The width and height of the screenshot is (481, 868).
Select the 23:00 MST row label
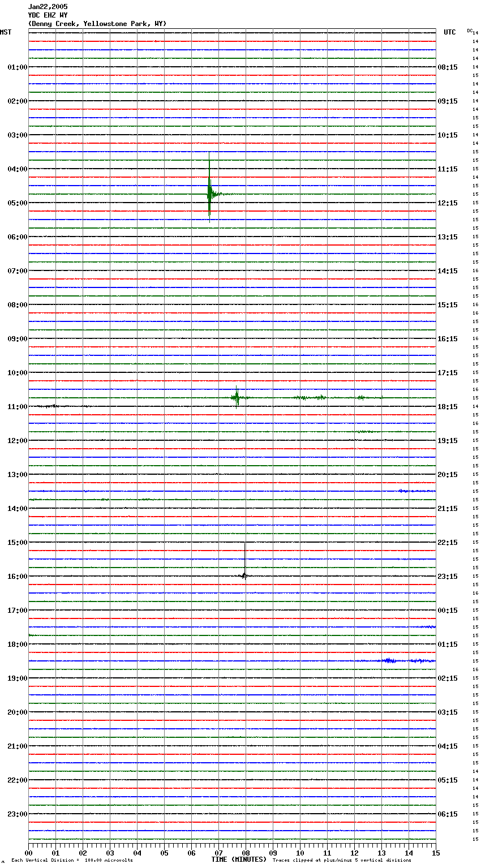pyautogui.click(x=18, y=814)
